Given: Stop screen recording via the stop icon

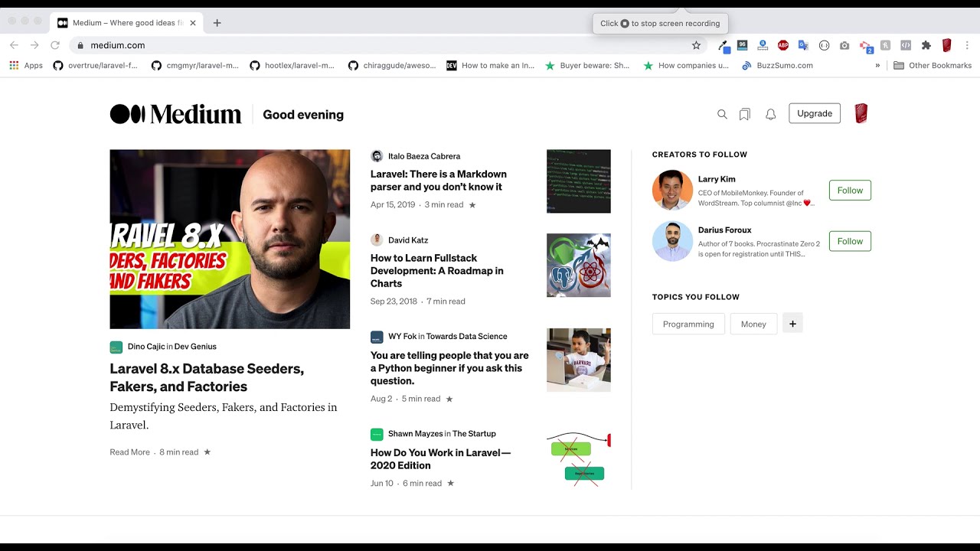Looking at the screenshot, I should [x=625, y=24].
